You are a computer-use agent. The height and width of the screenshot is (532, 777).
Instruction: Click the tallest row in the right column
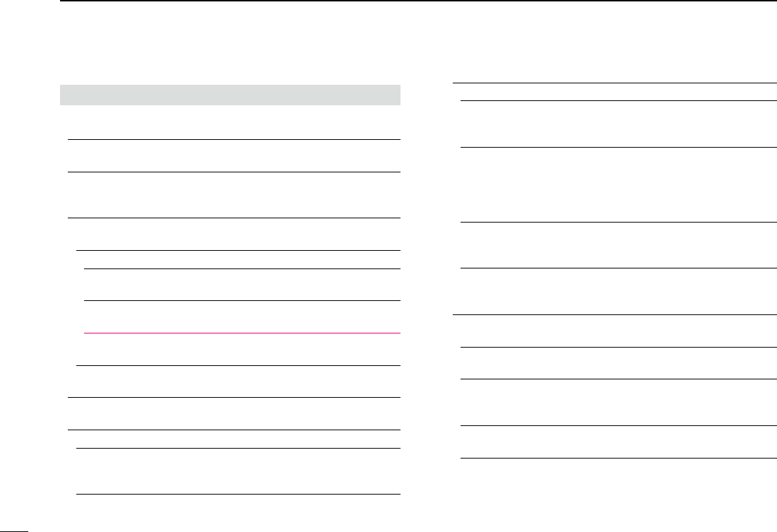pyautogui.click(x=614, y=184)
